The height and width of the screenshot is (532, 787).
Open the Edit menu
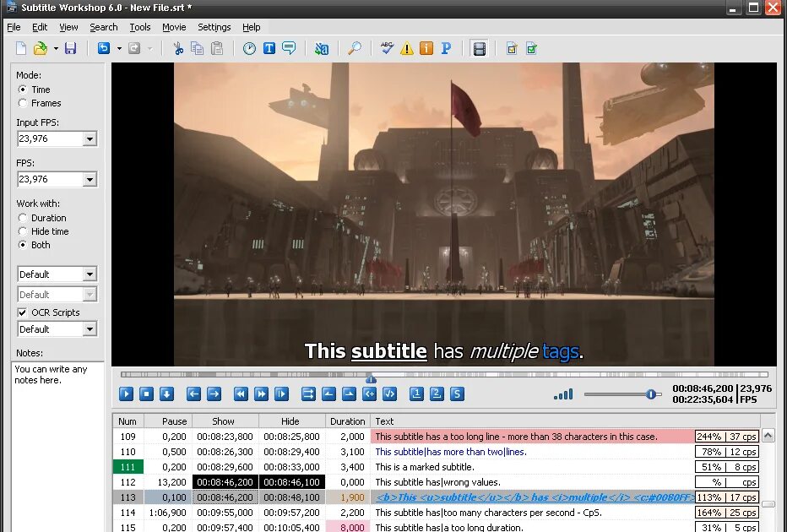tap(40, 27)
